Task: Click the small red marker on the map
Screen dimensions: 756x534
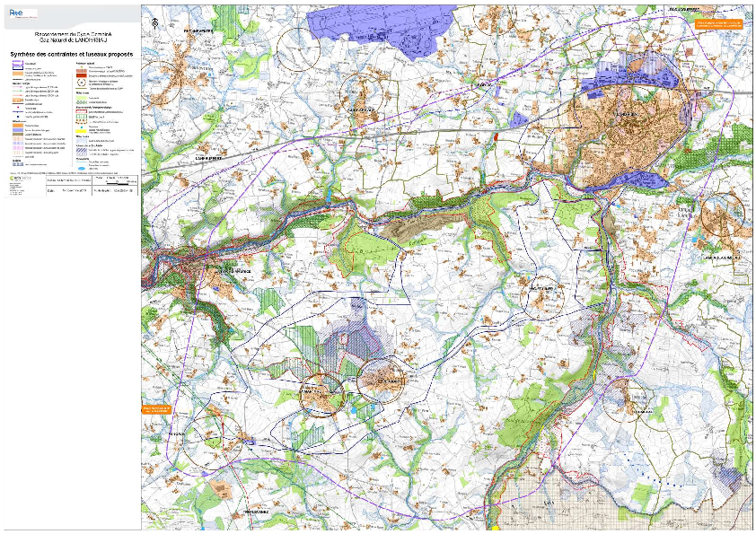Action: click(494, 136)
